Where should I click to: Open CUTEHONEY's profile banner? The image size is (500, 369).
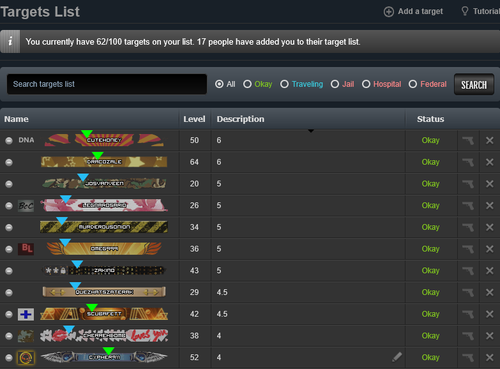coord(104,140)
